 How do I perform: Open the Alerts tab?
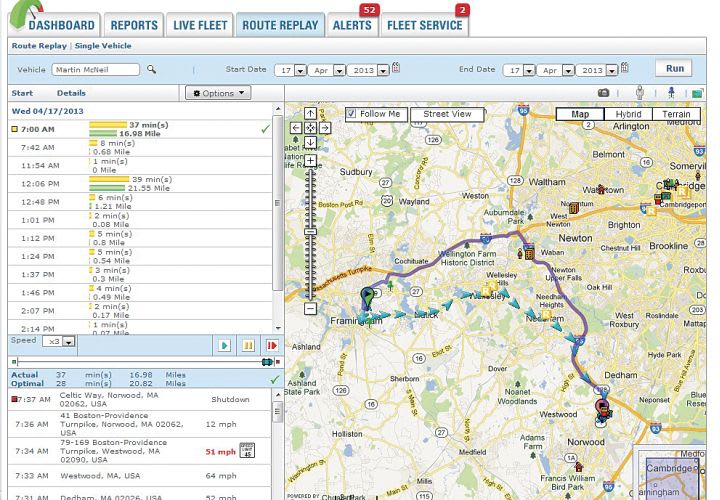[352, 25]
